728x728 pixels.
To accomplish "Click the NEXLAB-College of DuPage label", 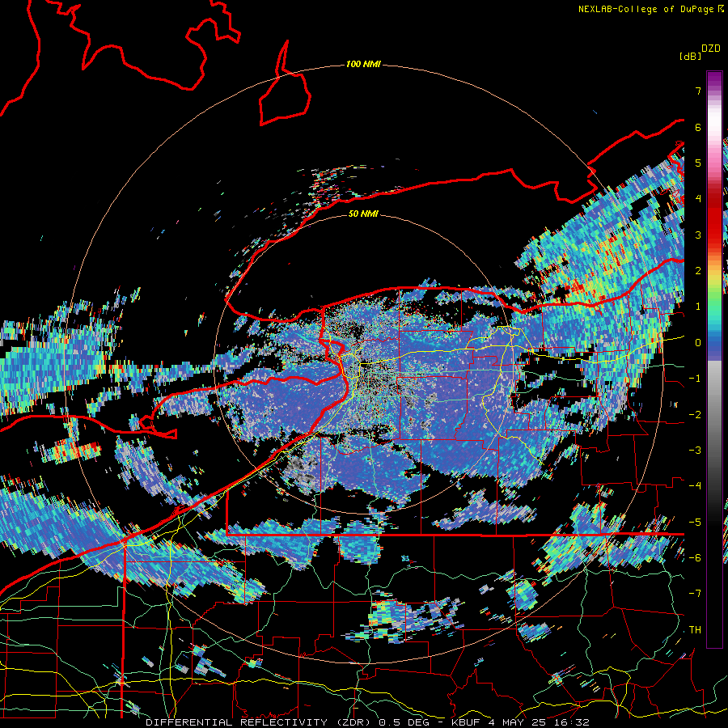I will [646, 9].
